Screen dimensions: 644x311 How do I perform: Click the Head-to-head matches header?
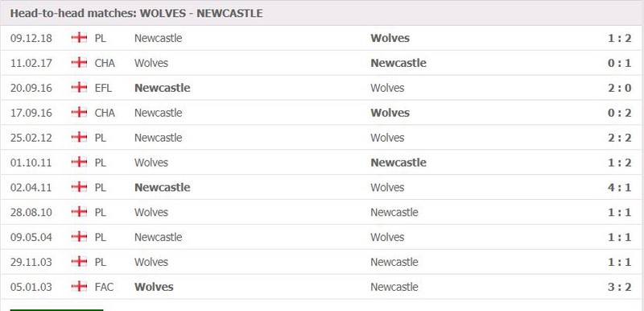136,13
